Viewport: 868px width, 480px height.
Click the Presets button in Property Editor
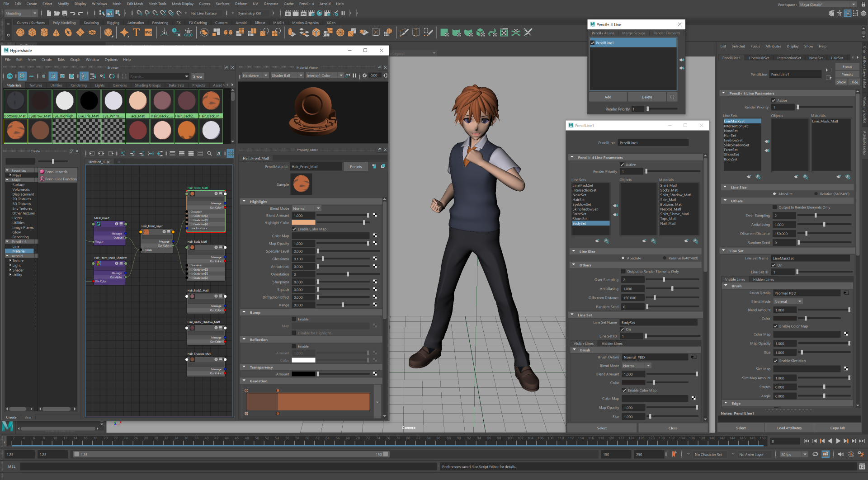[x=356, y=166]
